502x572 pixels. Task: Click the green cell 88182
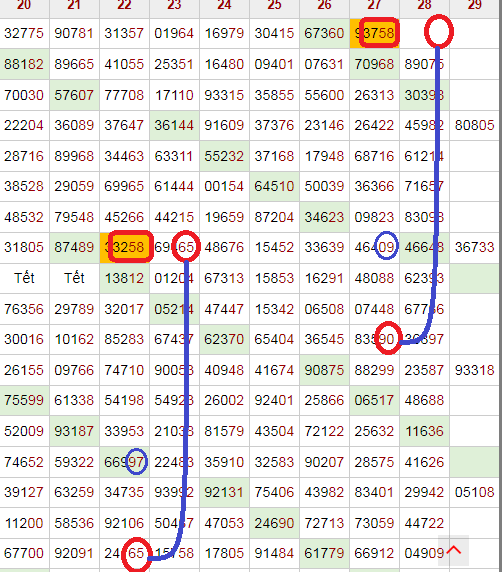(x=24, y=64)
